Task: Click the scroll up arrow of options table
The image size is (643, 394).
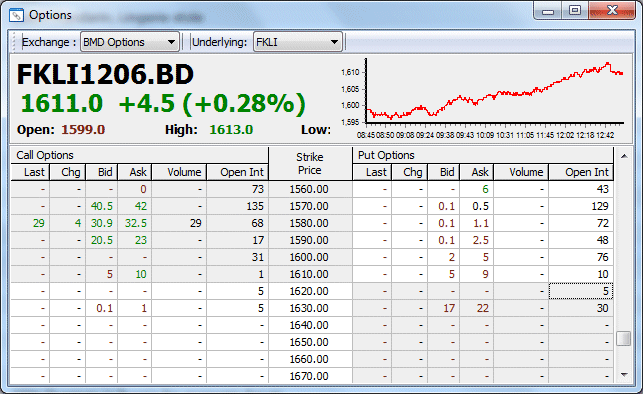Action: click(x=624, y=156)
